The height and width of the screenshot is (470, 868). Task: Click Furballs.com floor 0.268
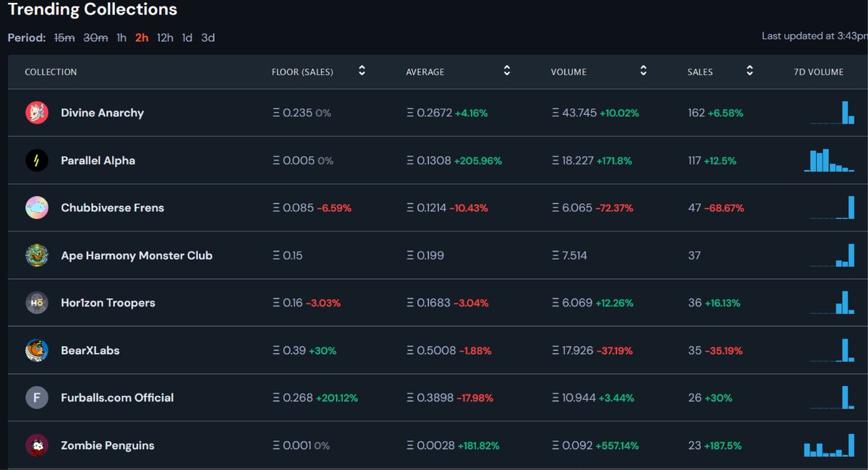point(293,398)
